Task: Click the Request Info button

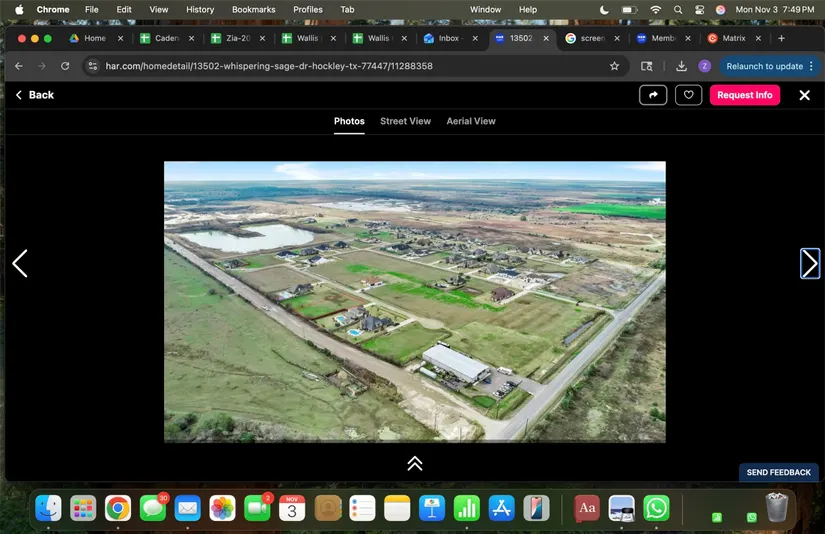Action: pyautogui.click(x=744, y=95)
